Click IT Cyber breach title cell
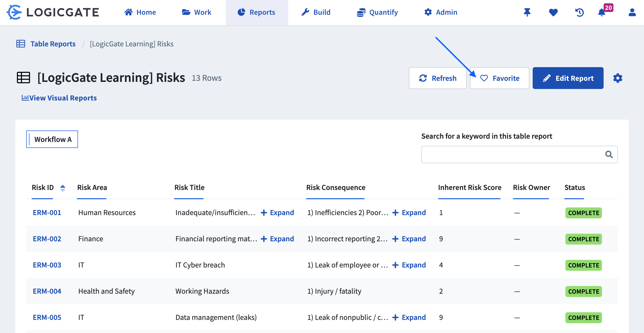 tap(200, 265)
